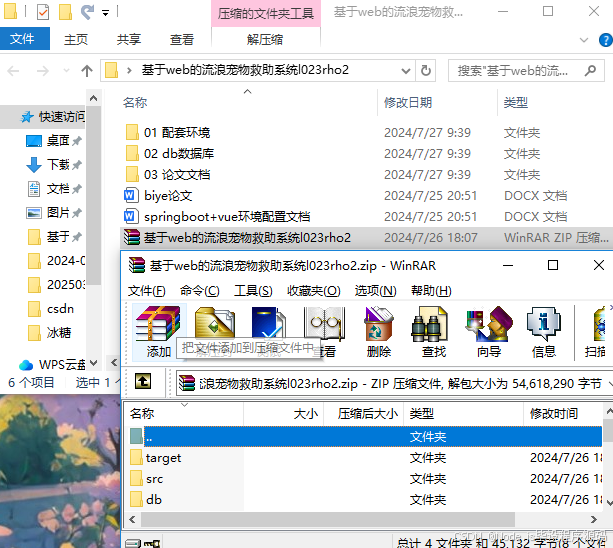Open WinRAR 收藏夹(O) menu
The image size is (613, 548).
tap(314, 290)
